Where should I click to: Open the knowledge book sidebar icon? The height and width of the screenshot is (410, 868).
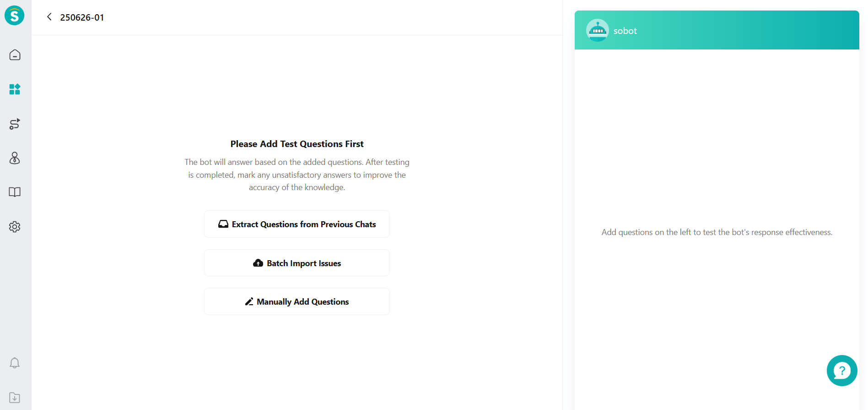tap(15, 192)
